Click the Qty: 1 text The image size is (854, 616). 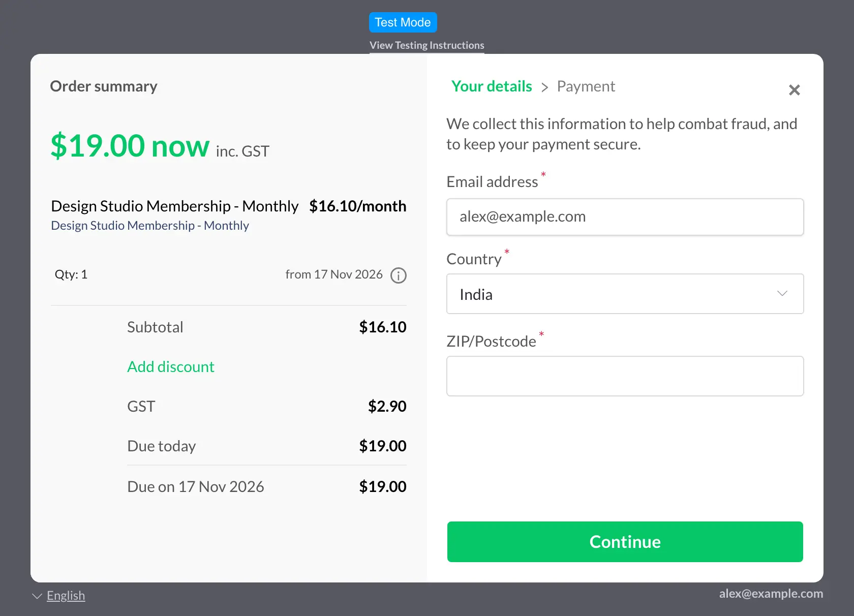[71, 274]
